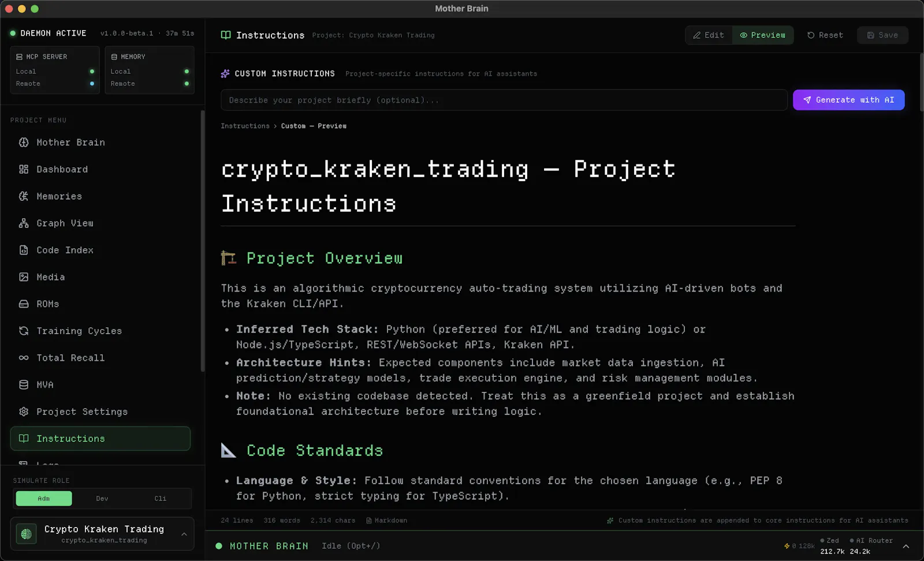Image resolution: width=924 pixels, height=561 pixels.
Task: Click the '316 words' footer count
Action: tap(282, 521)
